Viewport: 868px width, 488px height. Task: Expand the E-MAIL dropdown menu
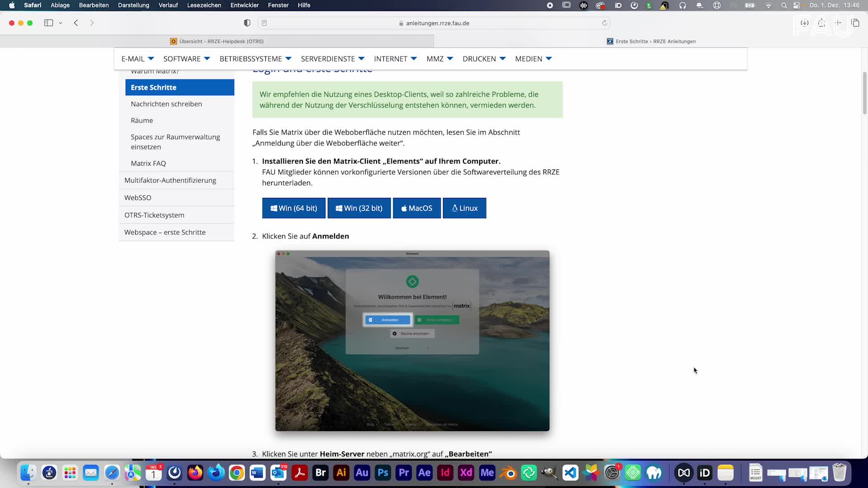click(x=137, y=59)
